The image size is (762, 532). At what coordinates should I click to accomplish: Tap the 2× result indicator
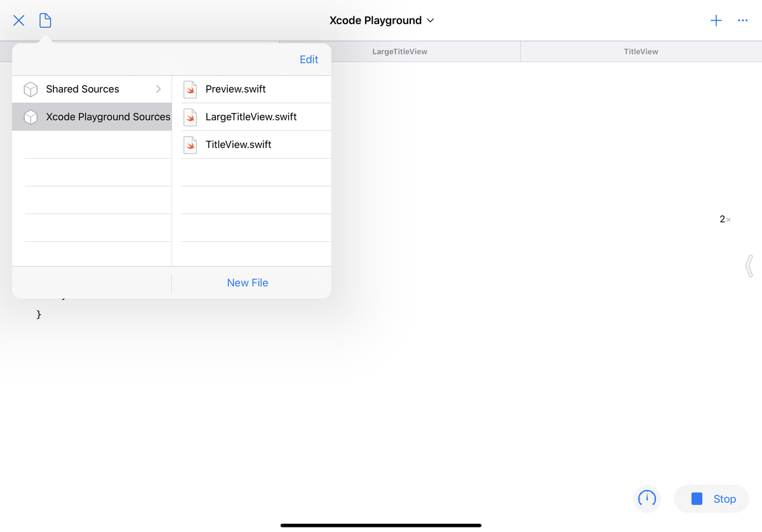725,219
